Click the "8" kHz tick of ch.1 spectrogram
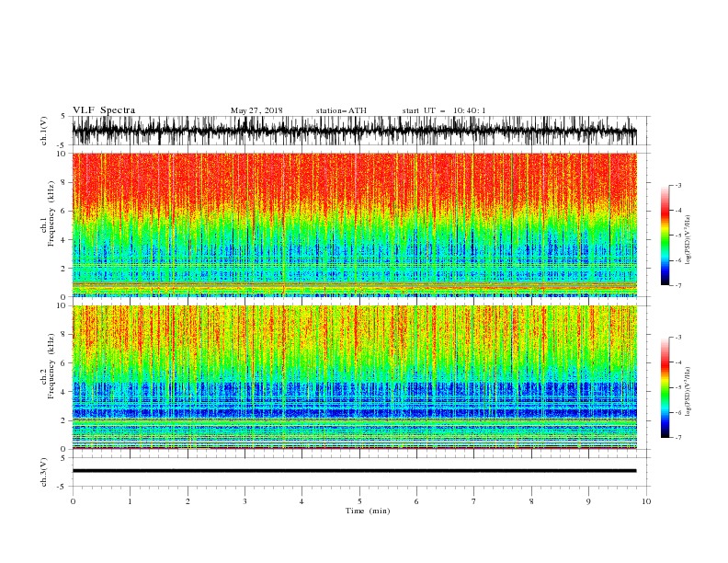 click(x=64, y=182)
